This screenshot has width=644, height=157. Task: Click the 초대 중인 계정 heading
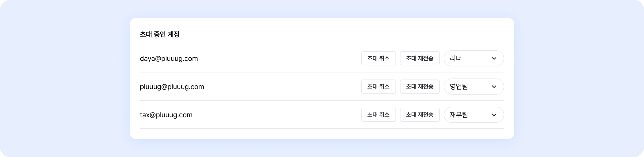[x=159, y=34]
